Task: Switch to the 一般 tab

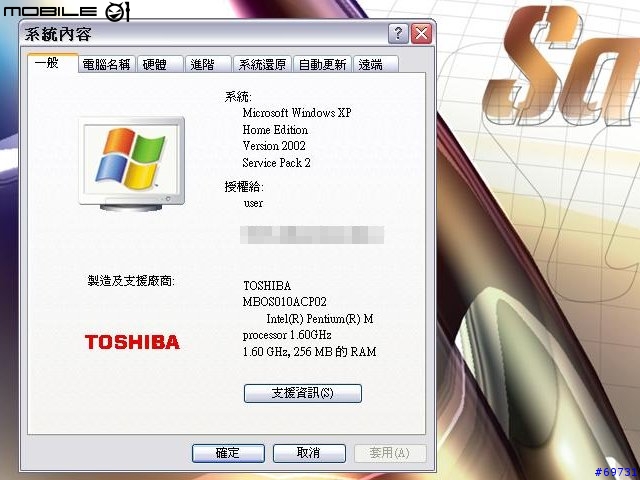Action: [52, 63]
